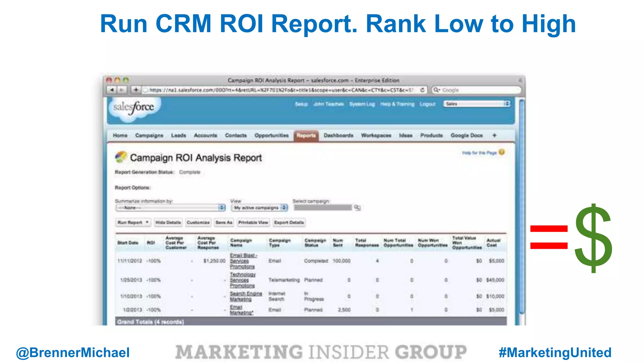The image size is (644, 362).
Task: Expand the Run Report dropdown arrow
Action: pos(147,222)
